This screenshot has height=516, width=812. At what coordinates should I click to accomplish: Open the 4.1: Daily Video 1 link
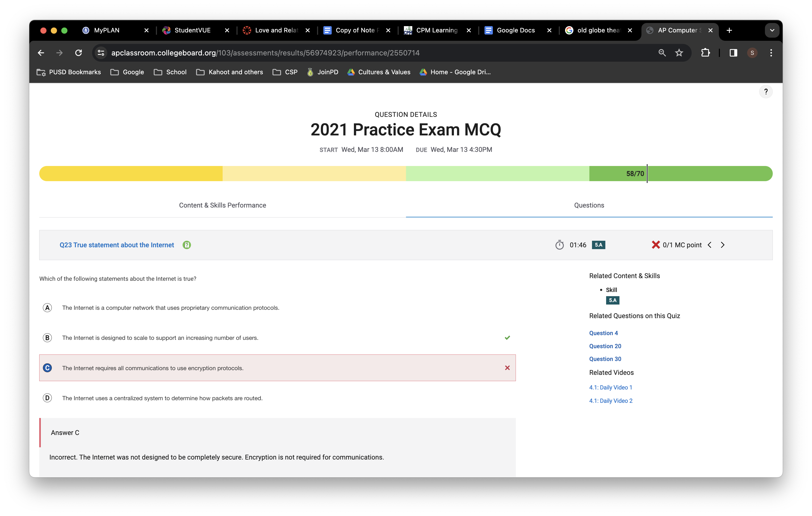pos(610,388)
